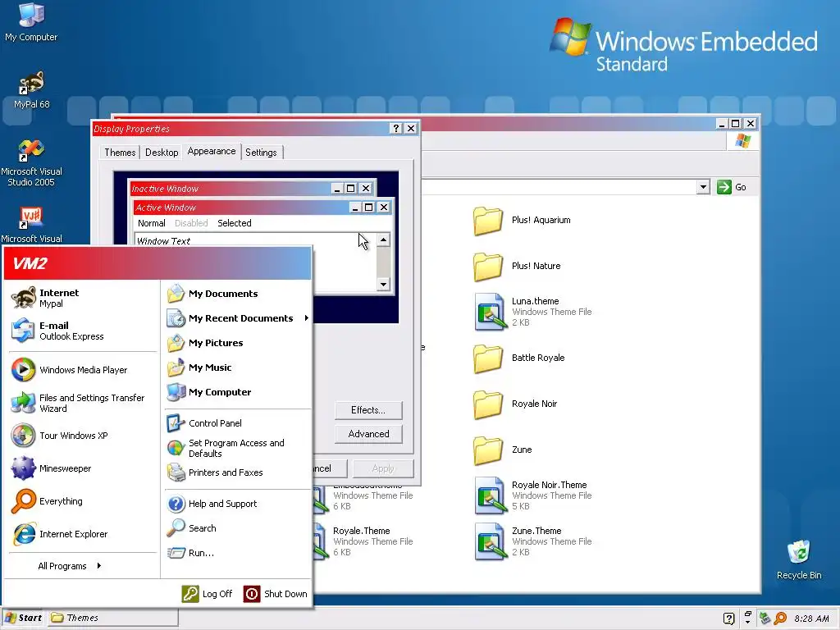Image resolution: width=840 pixels, height=630 pixels.
Task: Open Windows Media Player
Action: [x=83, y=370]
